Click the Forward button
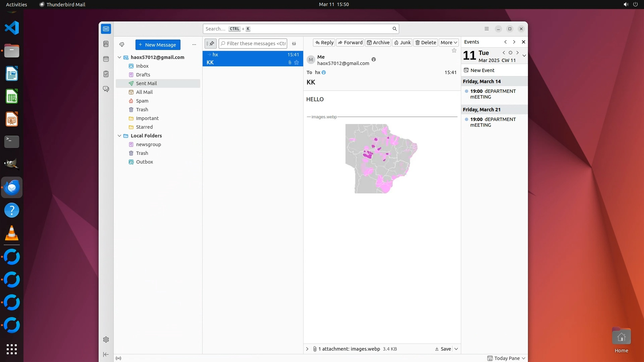Viewport: 644px width, 362px height. (x=350, y=43)
